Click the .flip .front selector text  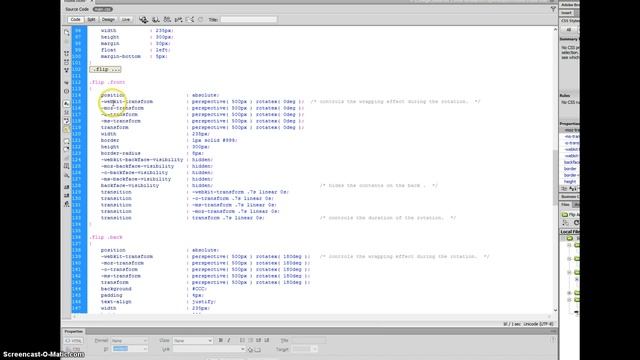pyautogui.click(x=107, y=82)
